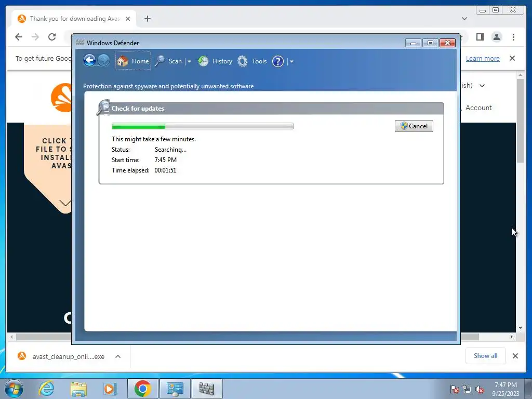Image resolution: width=532 pixels, height=399 pixels.
Task: Open Tools in Windows Defender
Action: (x=252, y=61)
